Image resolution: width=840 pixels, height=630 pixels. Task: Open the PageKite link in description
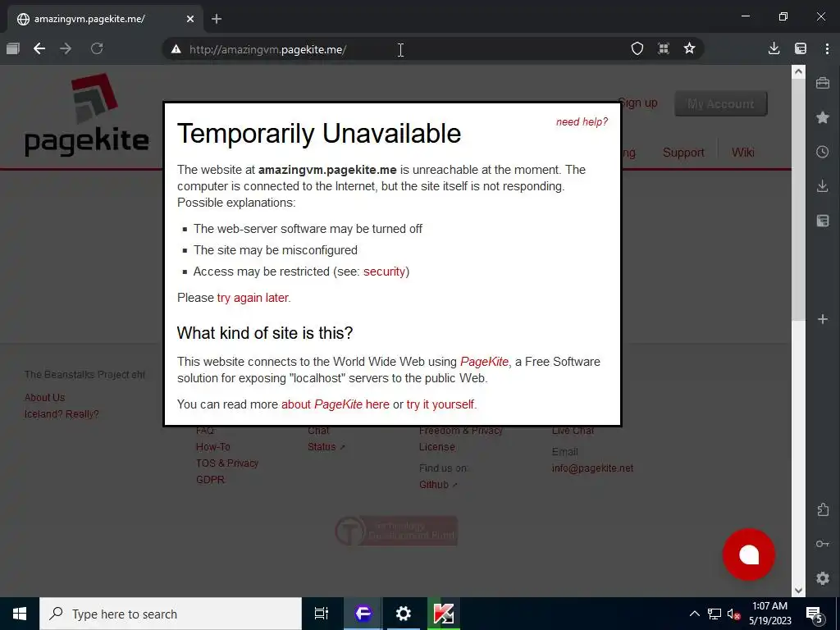(484, 362)
